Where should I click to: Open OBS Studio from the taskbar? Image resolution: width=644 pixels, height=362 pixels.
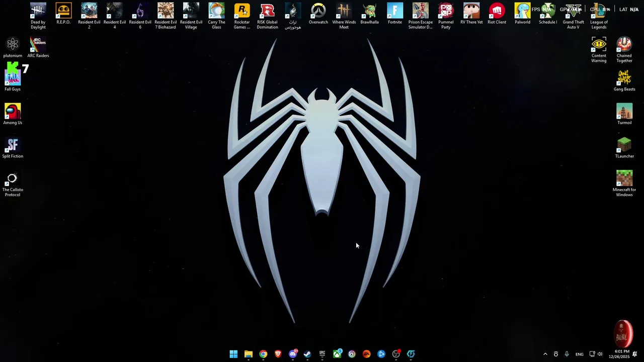tap(396, 354)
